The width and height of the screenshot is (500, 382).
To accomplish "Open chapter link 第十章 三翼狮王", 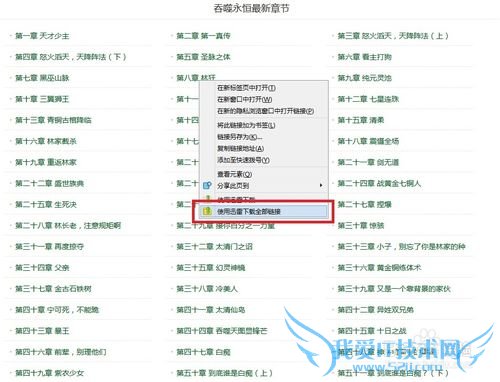I will 42,99.
